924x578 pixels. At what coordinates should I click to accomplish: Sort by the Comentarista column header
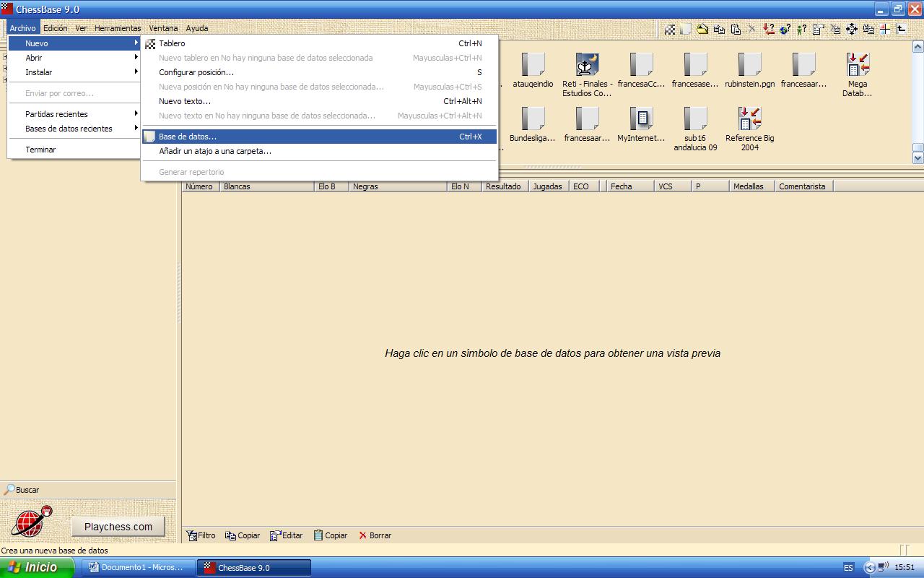coord(804,186)
